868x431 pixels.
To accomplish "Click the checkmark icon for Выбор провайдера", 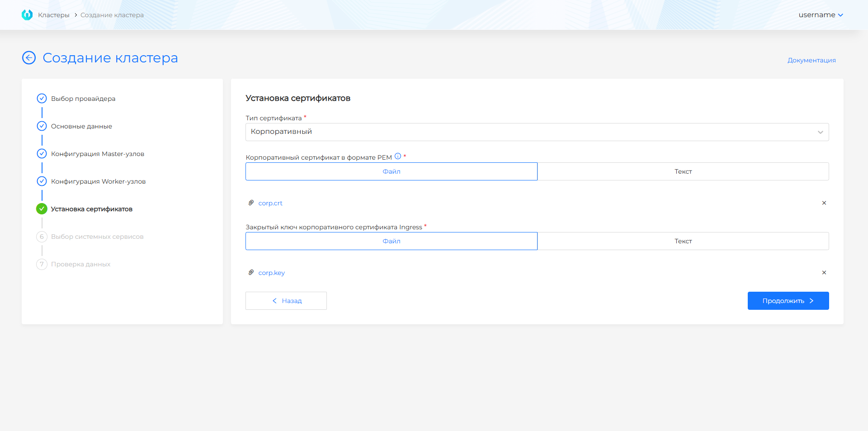I will [x=42, y=99].
